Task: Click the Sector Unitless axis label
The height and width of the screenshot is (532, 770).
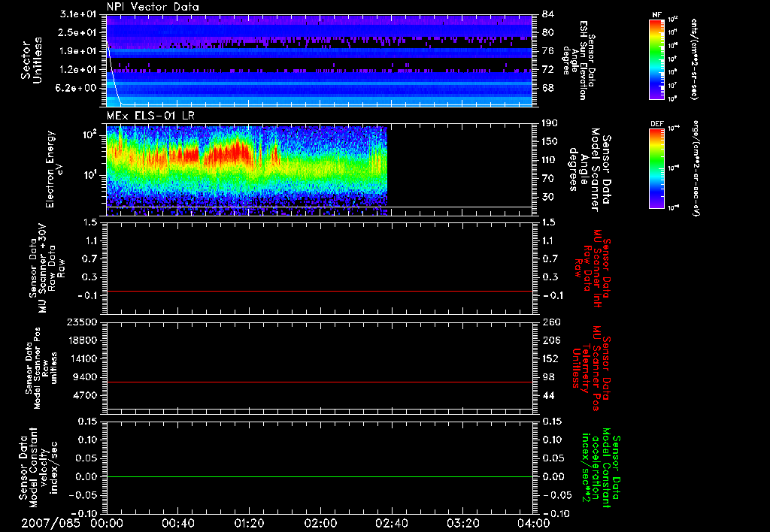Action: pyautogui.click(x=32, y=60)
